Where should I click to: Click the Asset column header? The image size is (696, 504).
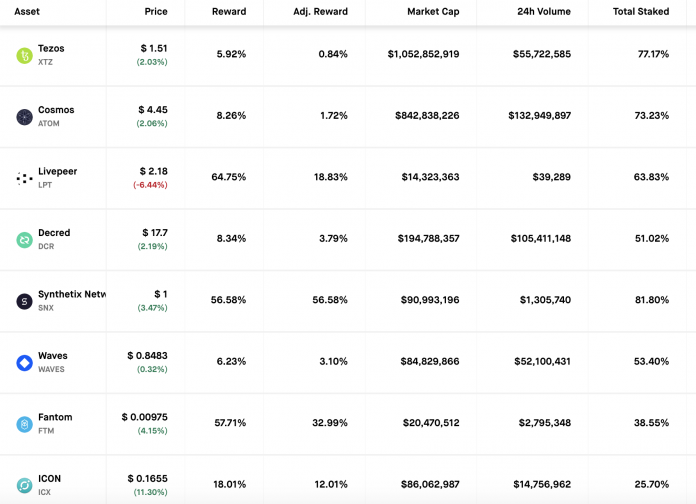[27, 12]
